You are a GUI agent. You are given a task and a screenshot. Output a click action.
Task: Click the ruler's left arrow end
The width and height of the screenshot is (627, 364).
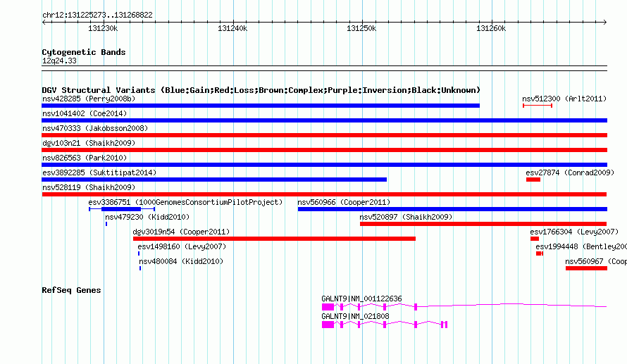(x=44, y=22)
